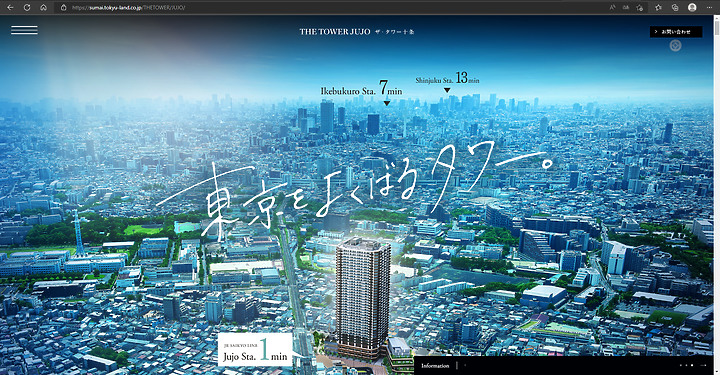
Task: Click THE TOWER JUJO site logo
Action: pos(357,32)
